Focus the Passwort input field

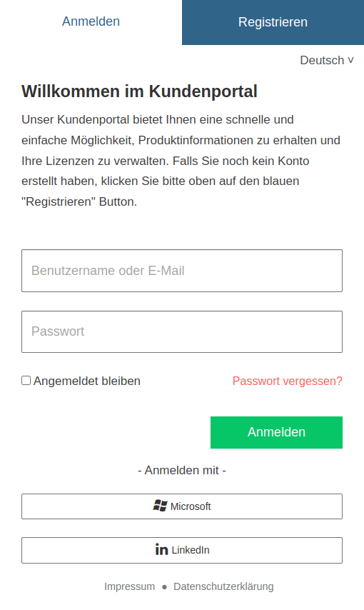[182, 331]
